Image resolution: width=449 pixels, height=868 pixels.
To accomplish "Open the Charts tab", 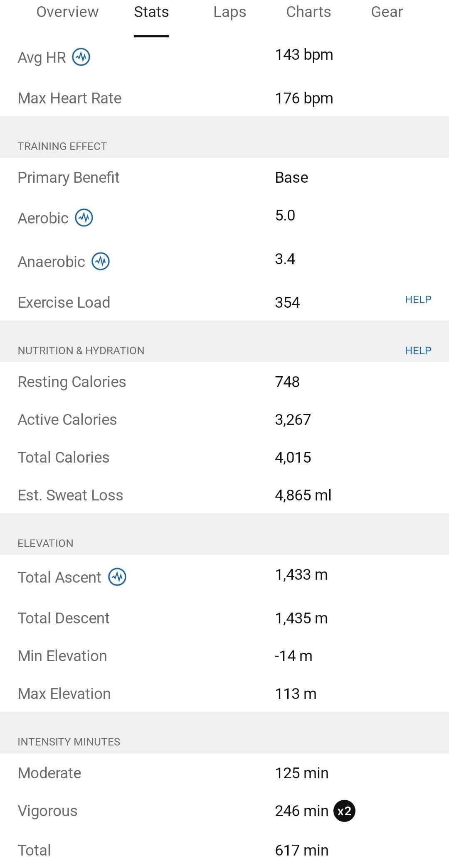I will [x=308, y=12].
